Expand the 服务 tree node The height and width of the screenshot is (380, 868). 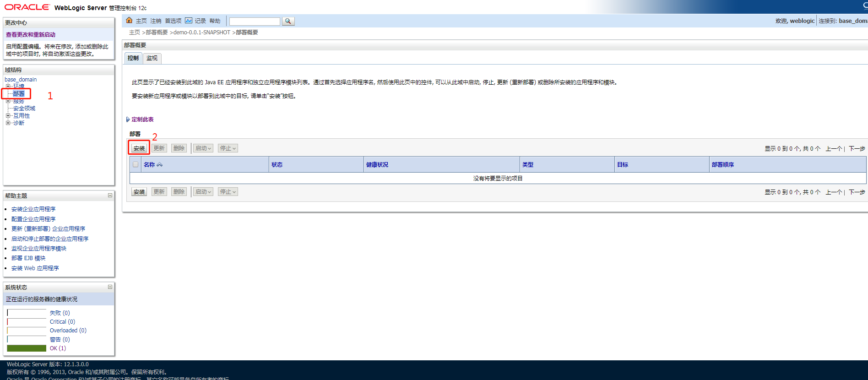tap(8, 101)
